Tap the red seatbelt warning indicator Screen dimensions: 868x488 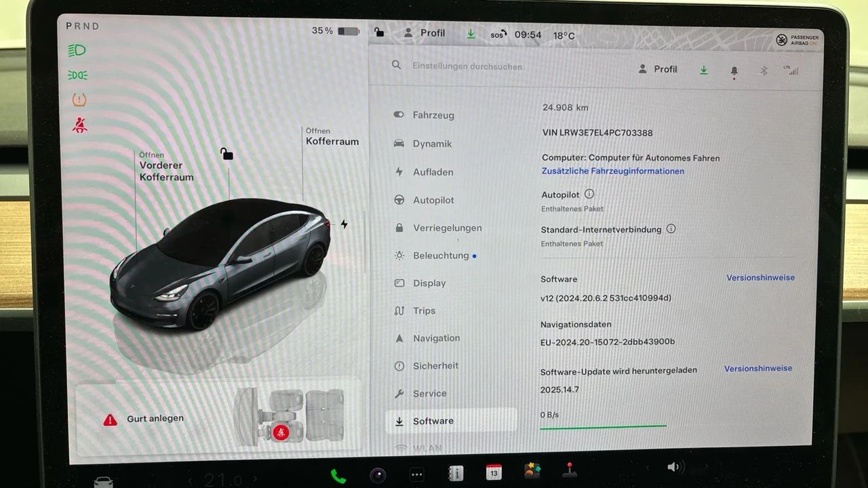(79, 125)
